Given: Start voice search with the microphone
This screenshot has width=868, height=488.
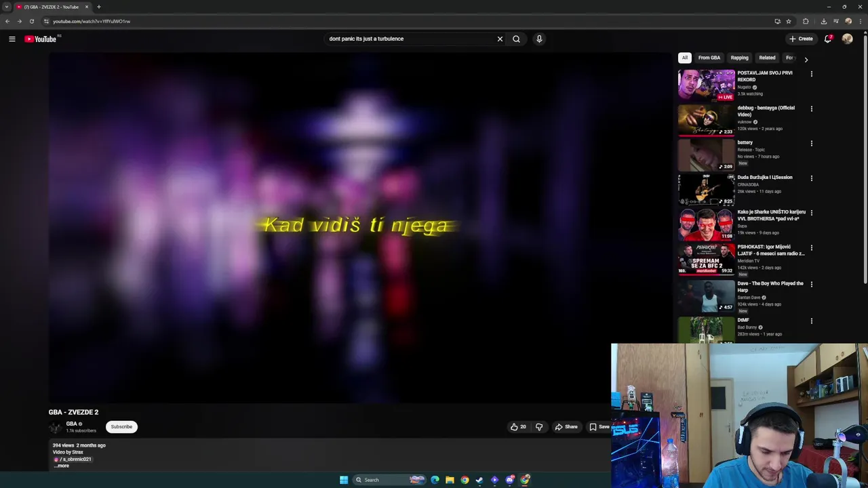Looking at the screenshot, I should tap(539, 39).
